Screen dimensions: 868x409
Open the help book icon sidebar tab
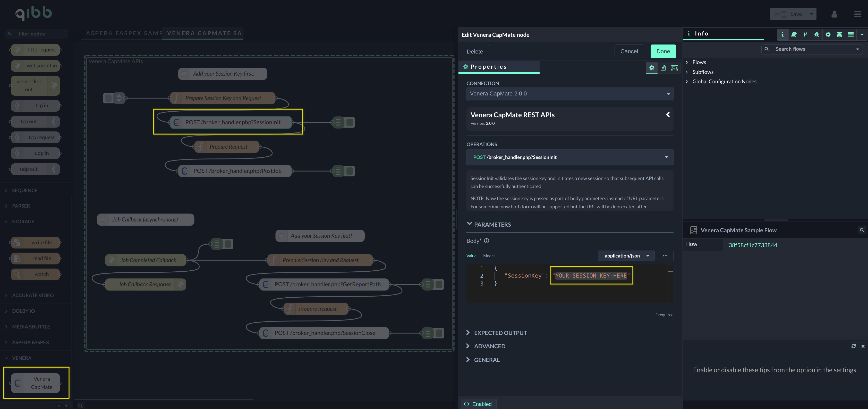click(794, 34)
